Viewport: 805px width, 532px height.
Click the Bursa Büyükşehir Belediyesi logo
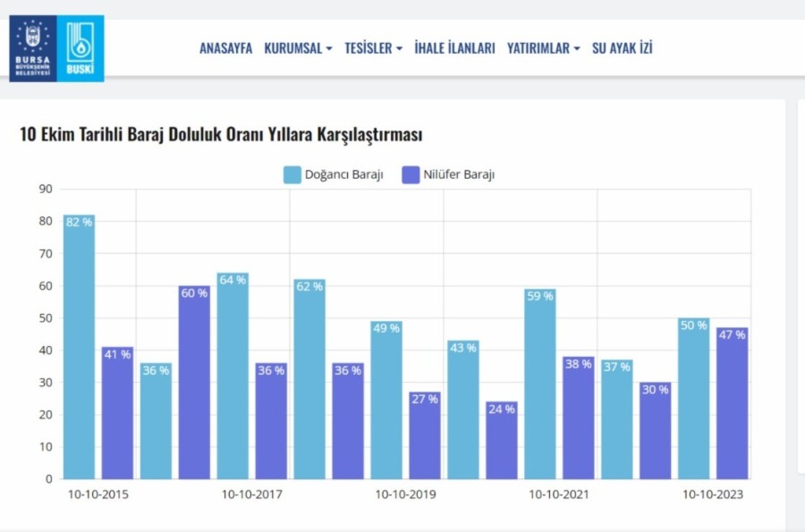click(x=33, y=48)
